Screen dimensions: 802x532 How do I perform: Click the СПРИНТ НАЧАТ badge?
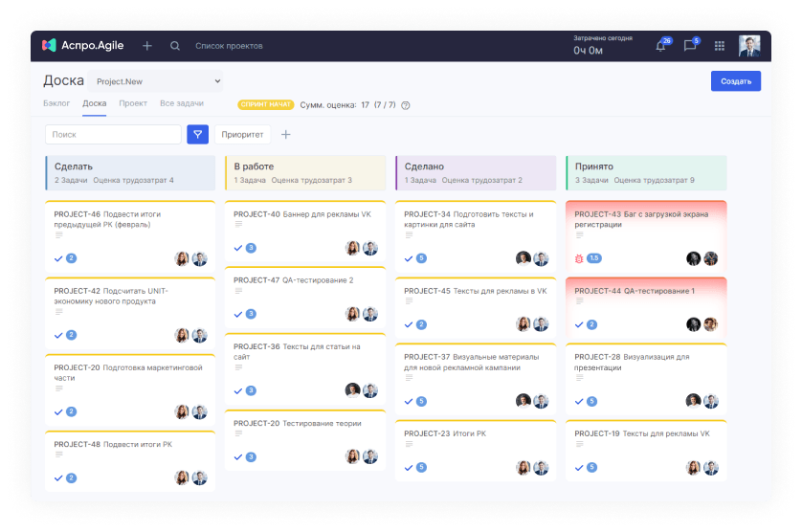point(265,105)
